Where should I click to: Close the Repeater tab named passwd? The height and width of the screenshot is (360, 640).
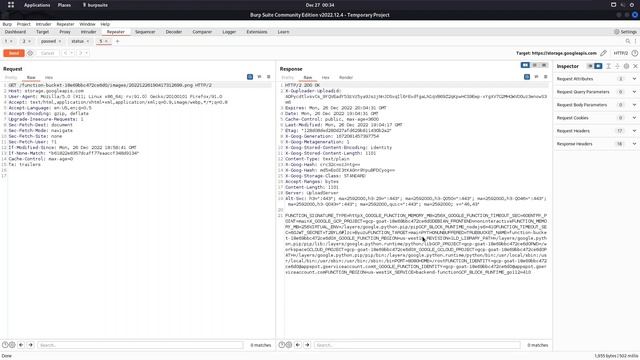tap(60, 41)
